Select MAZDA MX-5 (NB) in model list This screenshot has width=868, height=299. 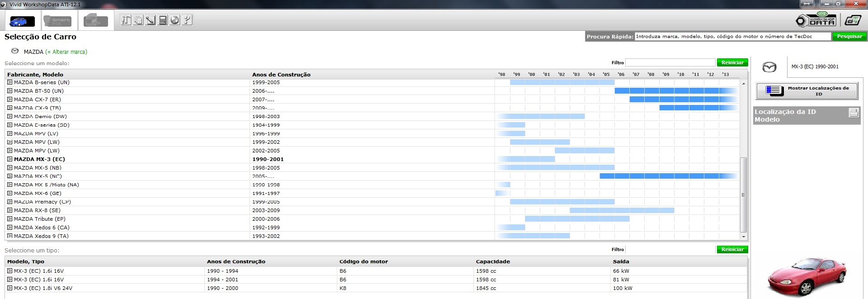coord(38,168)
